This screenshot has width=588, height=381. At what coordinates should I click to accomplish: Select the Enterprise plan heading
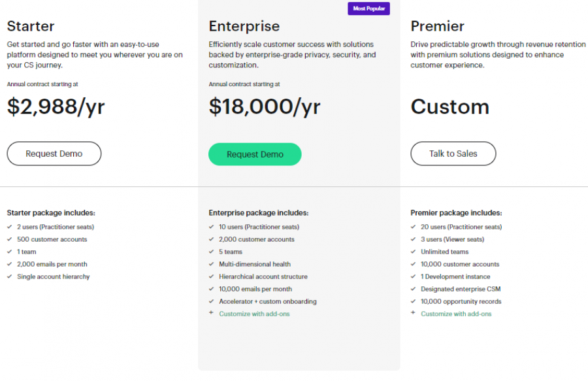244,26
